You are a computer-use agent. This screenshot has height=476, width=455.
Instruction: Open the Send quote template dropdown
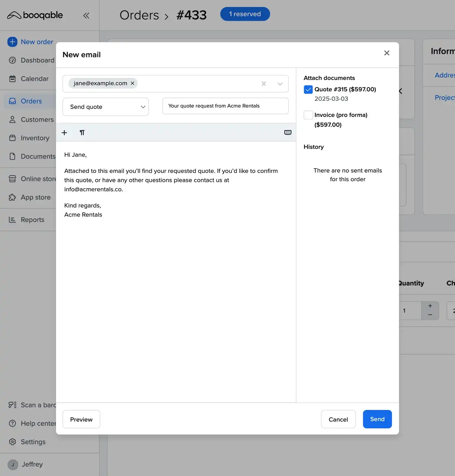coord(105,107)
